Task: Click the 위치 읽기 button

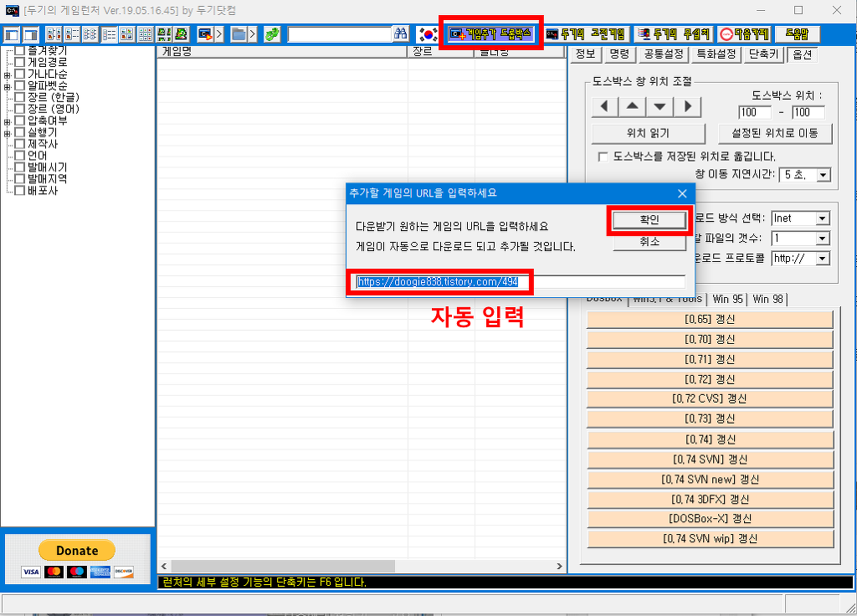Action: pos(649,133)
